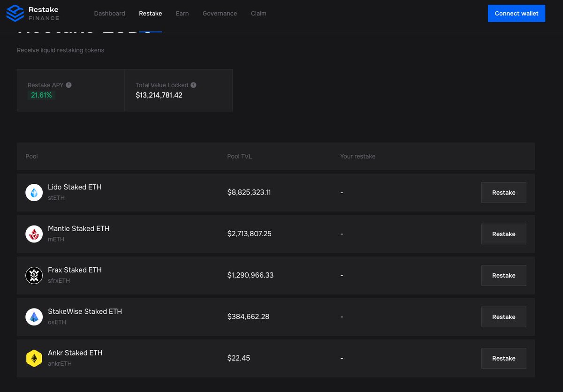The image size is (563, 392).
Task: Click the $22.45 TVL value
Action: (x=238, y=358)
